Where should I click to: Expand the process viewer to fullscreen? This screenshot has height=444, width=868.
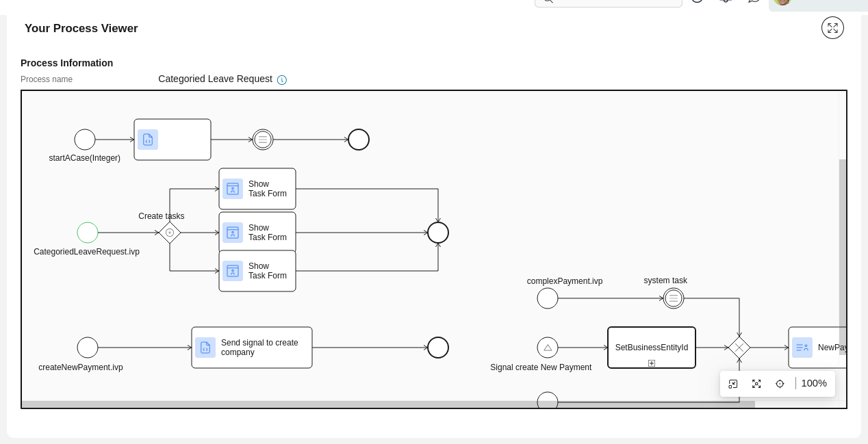[832, 28]
